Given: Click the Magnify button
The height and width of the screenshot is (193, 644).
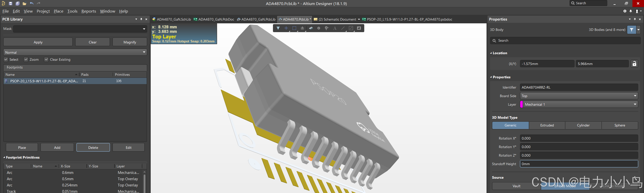Looking at the screenshot, I should point(130,42).
